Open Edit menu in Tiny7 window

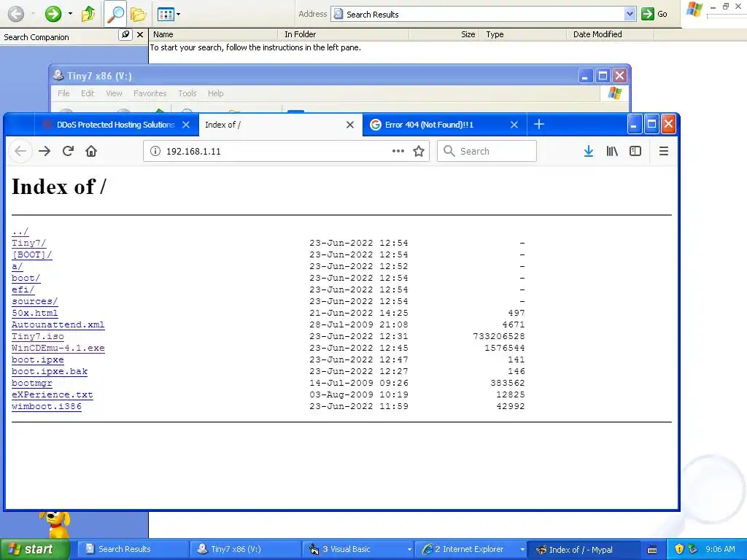coord(88,93)
